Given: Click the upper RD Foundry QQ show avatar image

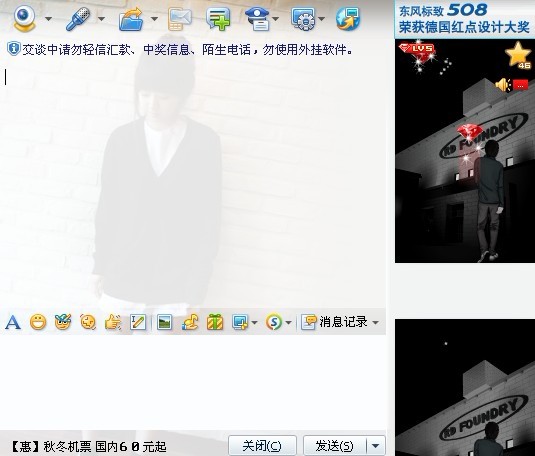Looking at the screenshot, I should 465,151.
